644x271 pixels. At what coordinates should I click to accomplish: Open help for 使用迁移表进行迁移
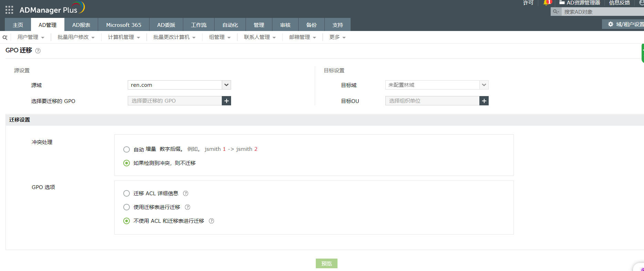coord(188,207)
